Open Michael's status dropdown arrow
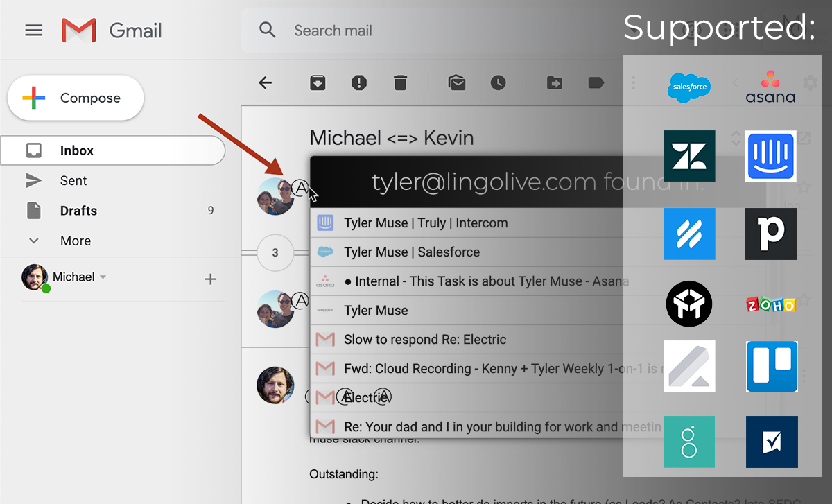The height and width of the screenshot is (504, 832). (103, 277)
